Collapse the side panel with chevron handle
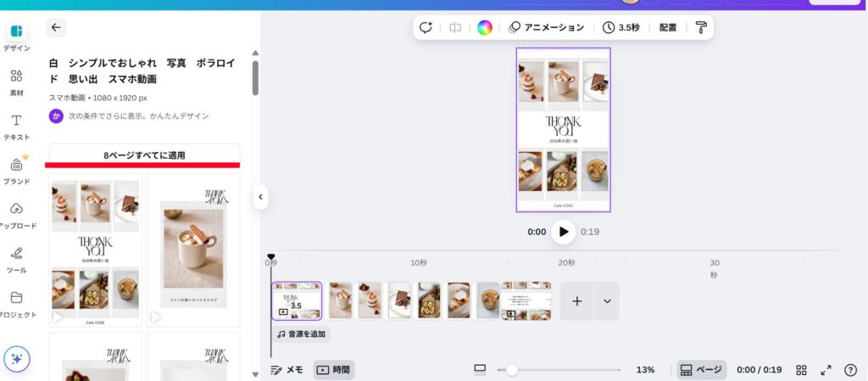The image size is (868, 381). tap(261, 197)
